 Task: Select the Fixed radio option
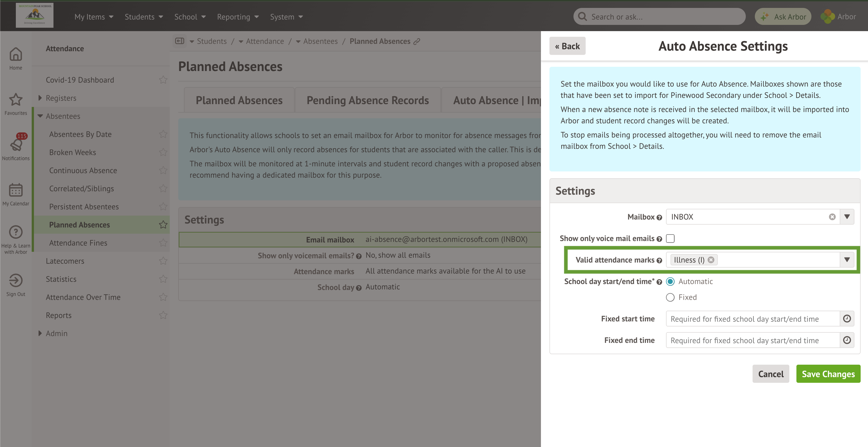tap(670, 297)
